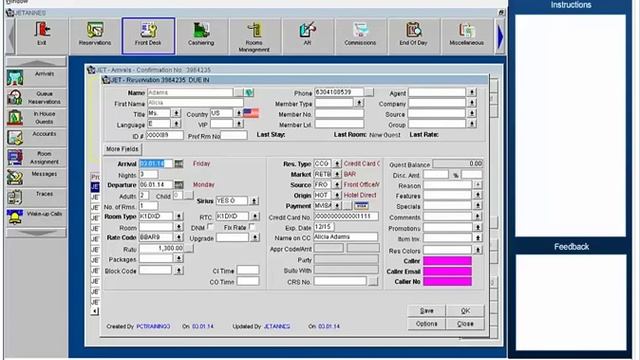640x360 pixels.
Task: Click the Exp. Date field
Action: pyautogui.click(x=324, y=227)
